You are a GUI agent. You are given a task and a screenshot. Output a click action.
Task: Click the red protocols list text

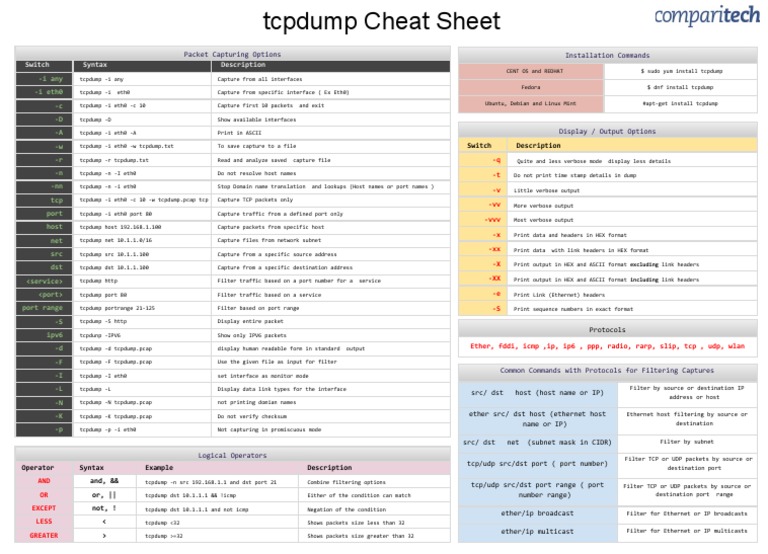(607, 346)
